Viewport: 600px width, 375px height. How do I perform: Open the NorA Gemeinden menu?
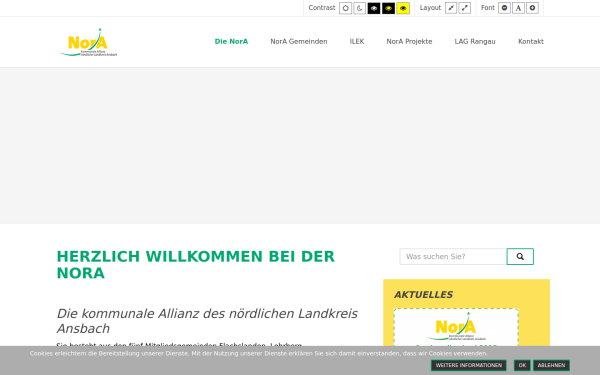(x=299, y=41)
